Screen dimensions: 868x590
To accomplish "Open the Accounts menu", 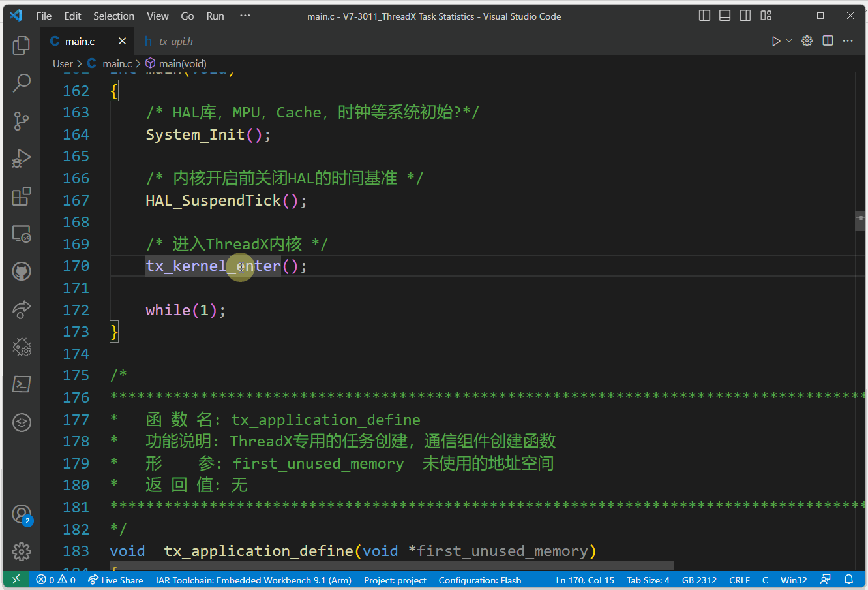I will [22, 514].
